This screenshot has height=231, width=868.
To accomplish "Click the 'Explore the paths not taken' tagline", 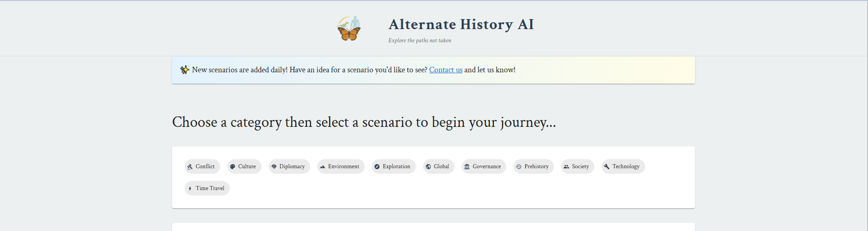I will 419,40.
